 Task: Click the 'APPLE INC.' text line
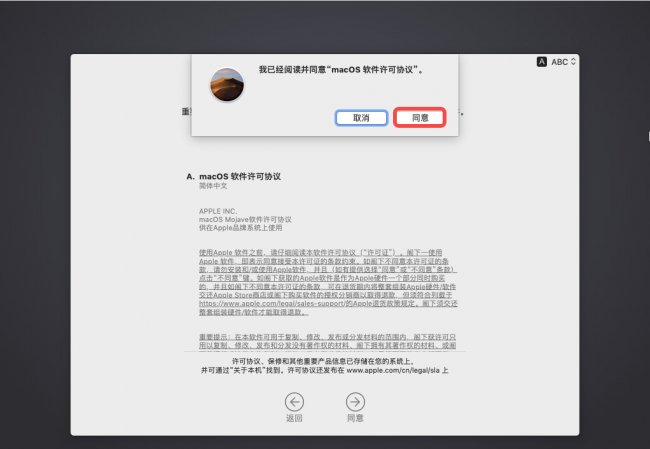(218, 211)
